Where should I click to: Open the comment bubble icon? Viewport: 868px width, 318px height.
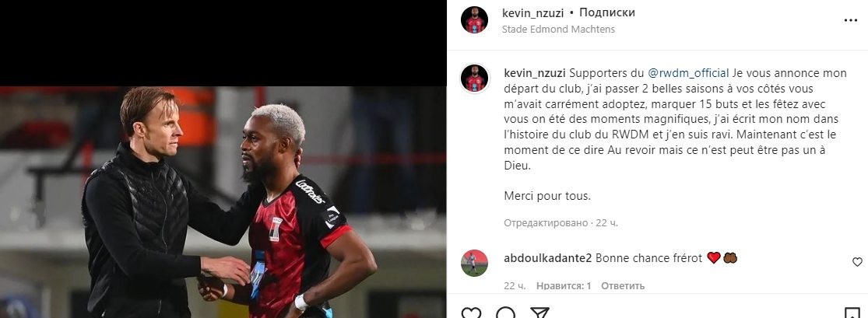[505, 313]
